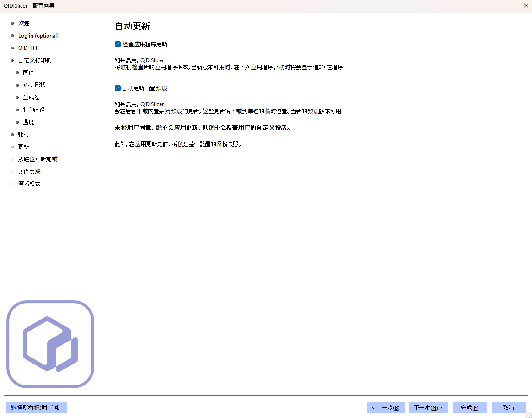Open the Log in (optional) step
532x418 pixels.
tap(38, 36)
